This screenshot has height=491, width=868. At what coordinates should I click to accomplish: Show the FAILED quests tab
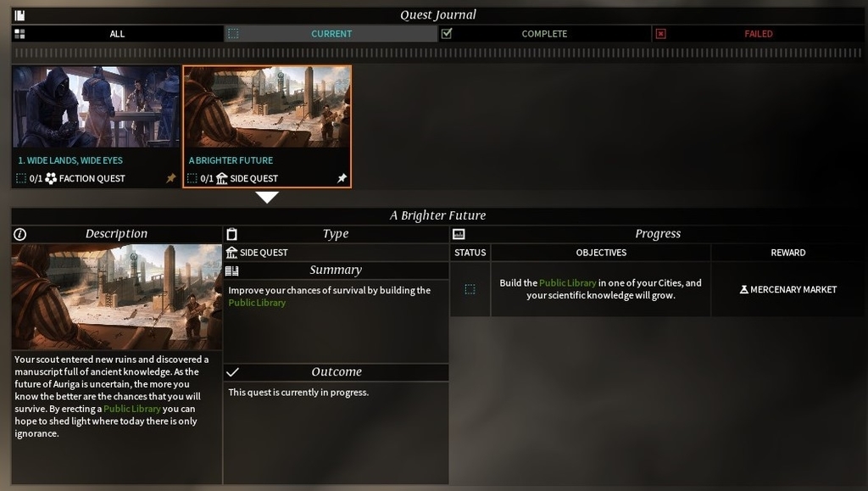point(759,34)
